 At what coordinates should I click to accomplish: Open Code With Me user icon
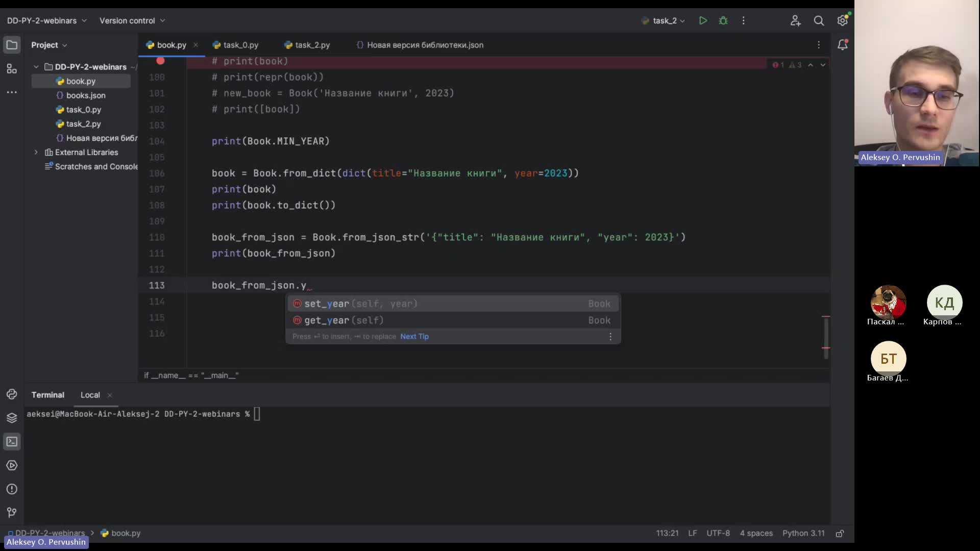pyautogui.click(x=795, y=20)
